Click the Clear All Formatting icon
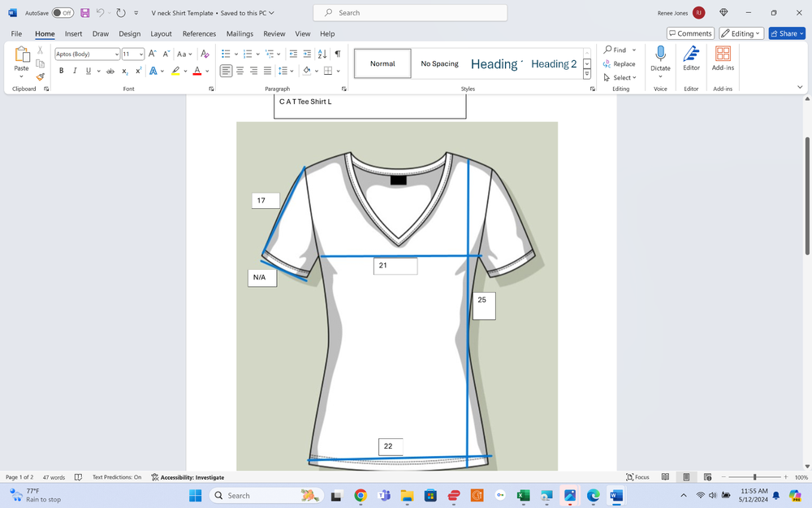Image resolution: width=812 pixels, height=508 pixels. point(205,54)
